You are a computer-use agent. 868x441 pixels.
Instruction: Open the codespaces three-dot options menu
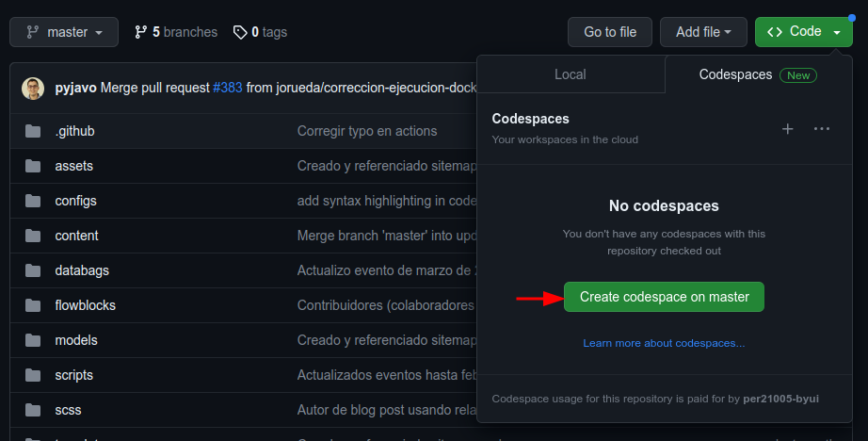click(822, 129)
